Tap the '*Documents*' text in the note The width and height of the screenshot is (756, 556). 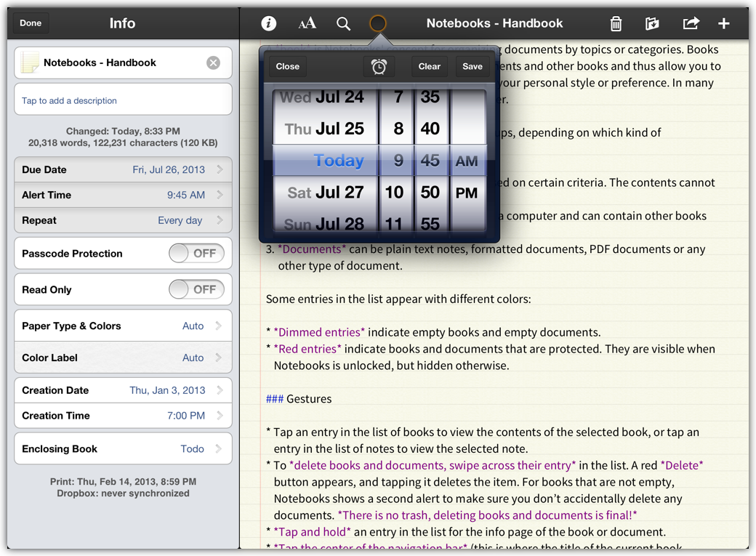tap(312, 249)
